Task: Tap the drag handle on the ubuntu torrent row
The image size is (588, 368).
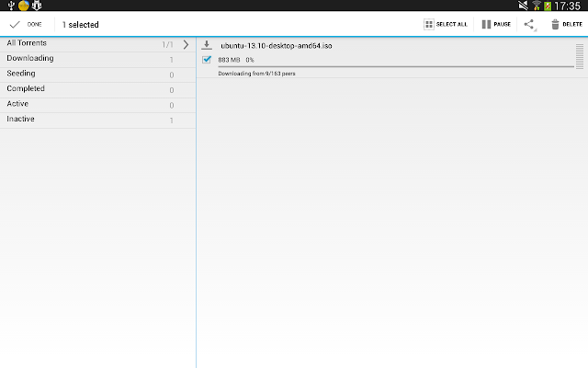Action: point(580,56)
